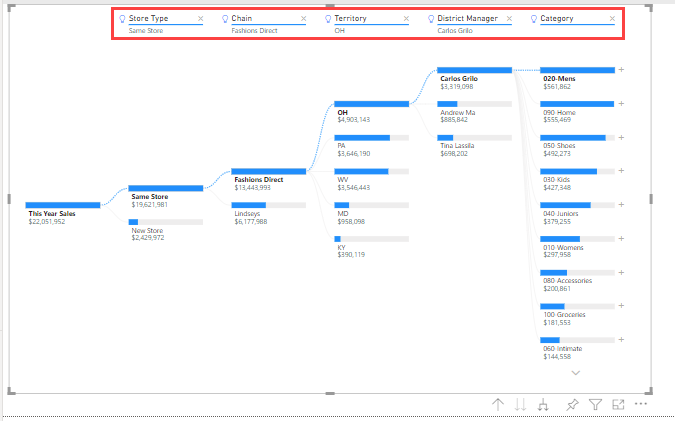Click the lightbulb icon beside Store Type

click(x=122, y=19)
